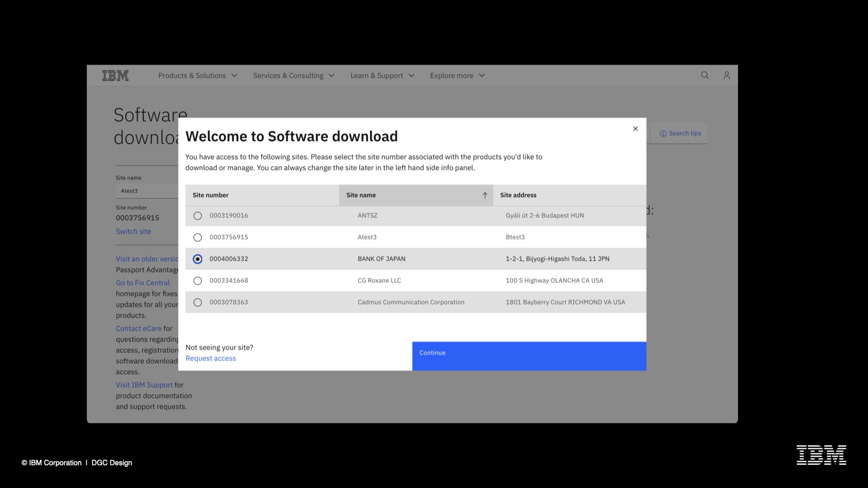Screen dimensions: 868x488
Task: Sort by the Site number column header
Action: 262,195
